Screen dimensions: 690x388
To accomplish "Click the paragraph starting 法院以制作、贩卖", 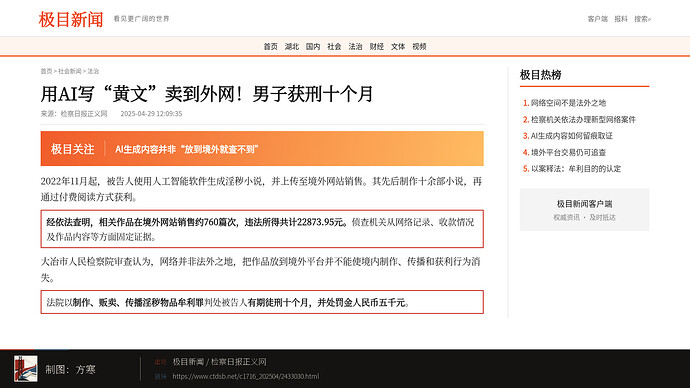I will tap(262, 302).
